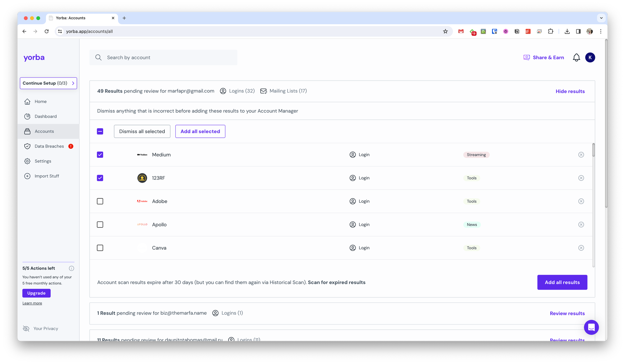The width and height of the screenshot is (625, 364).
Task: Open the Gmail extension icon
Action: point(461,31)
